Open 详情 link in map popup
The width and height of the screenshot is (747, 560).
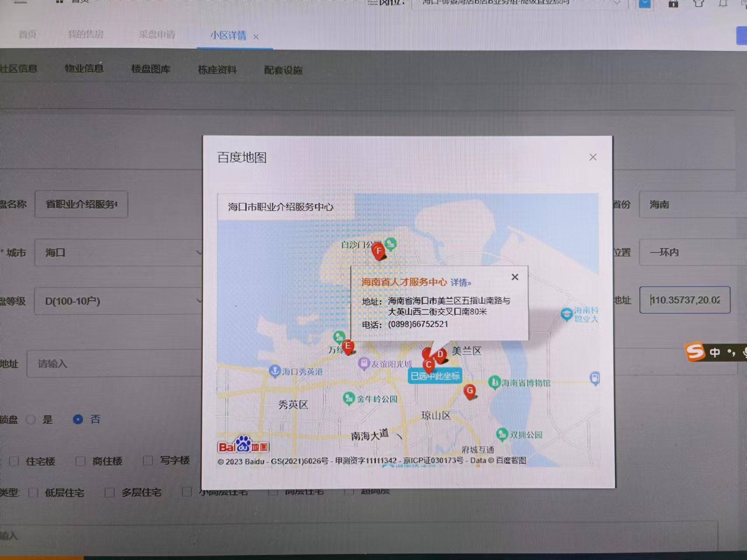(461, 283)
